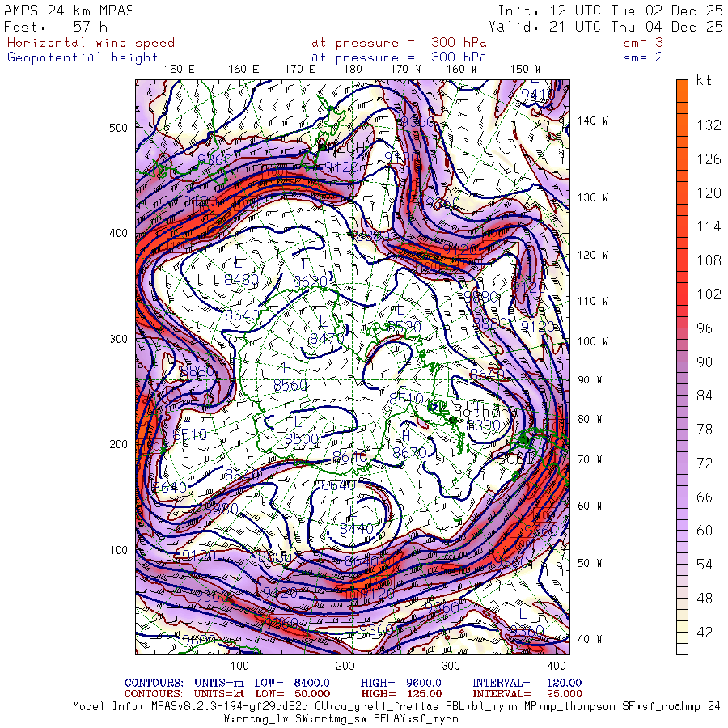Click the 132 value on the colorbar

click(709, 125)
